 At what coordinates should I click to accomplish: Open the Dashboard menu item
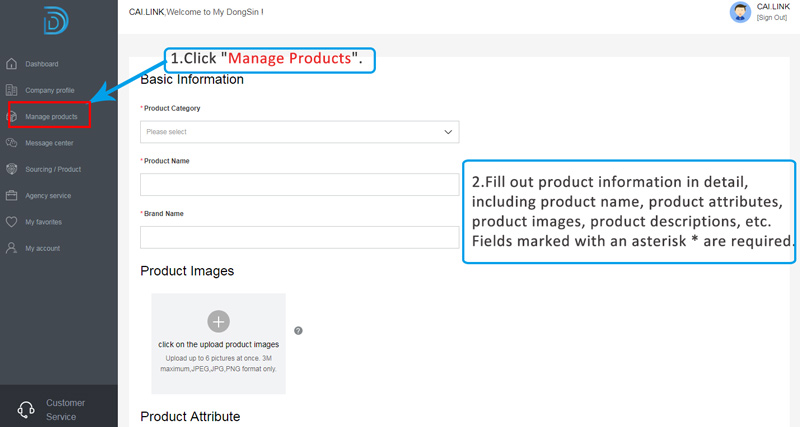coord(42,64)
